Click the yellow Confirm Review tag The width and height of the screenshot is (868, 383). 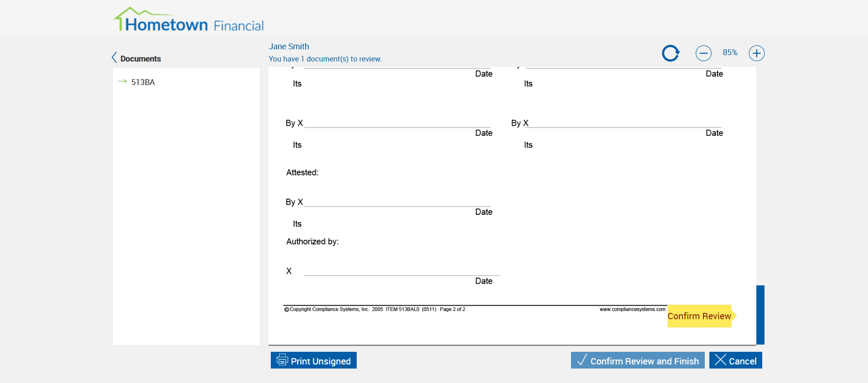click(699, 316)
